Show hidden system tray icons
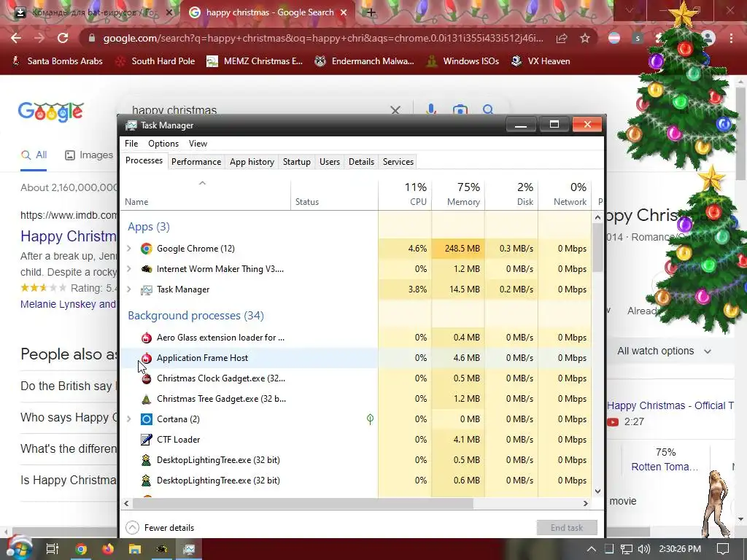747x560 pixels. [x=591, y=549]
